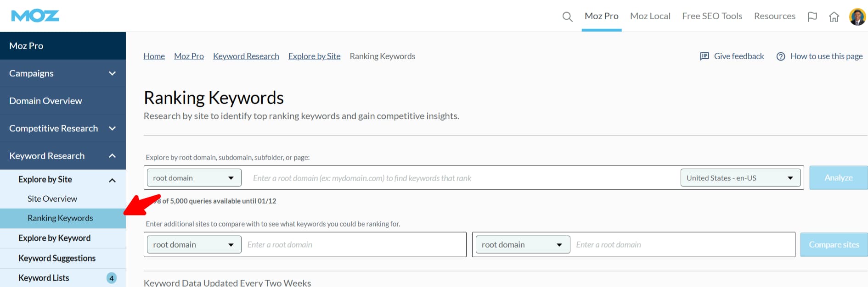Switch to the Moz Local tab
This screenshot has height=287, width=868.
(650, 16)
